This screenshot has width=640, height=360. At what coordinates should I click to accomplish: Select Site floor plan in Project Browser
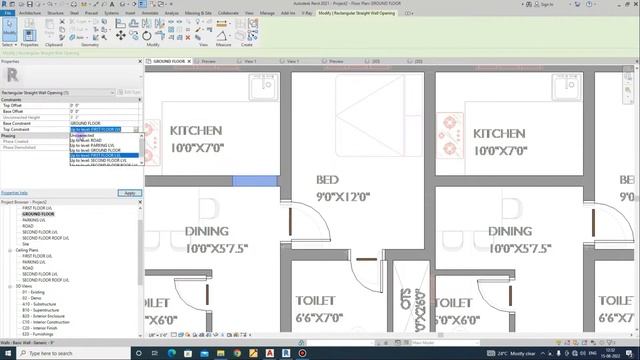click(26, 244)
